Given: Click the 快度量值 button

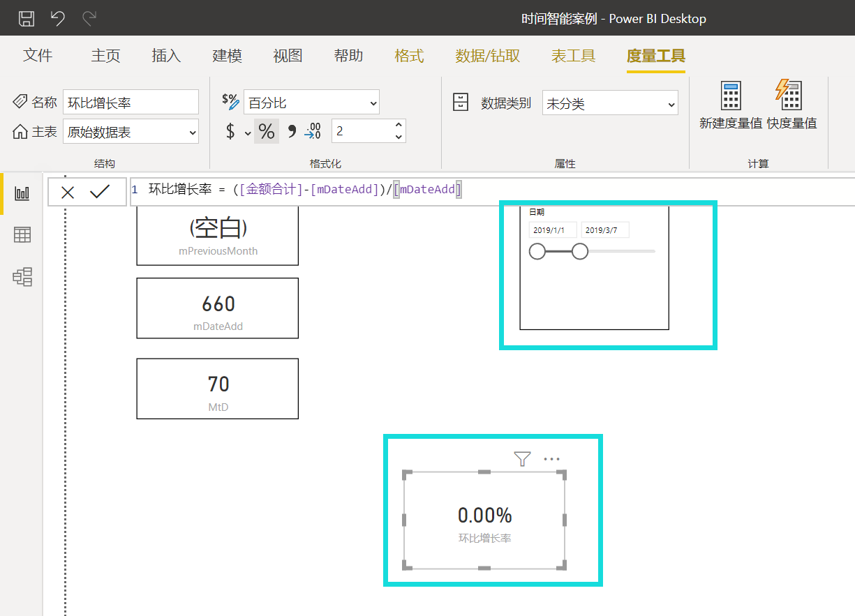Looking at the screenshot, I should (x=791, y=105).
